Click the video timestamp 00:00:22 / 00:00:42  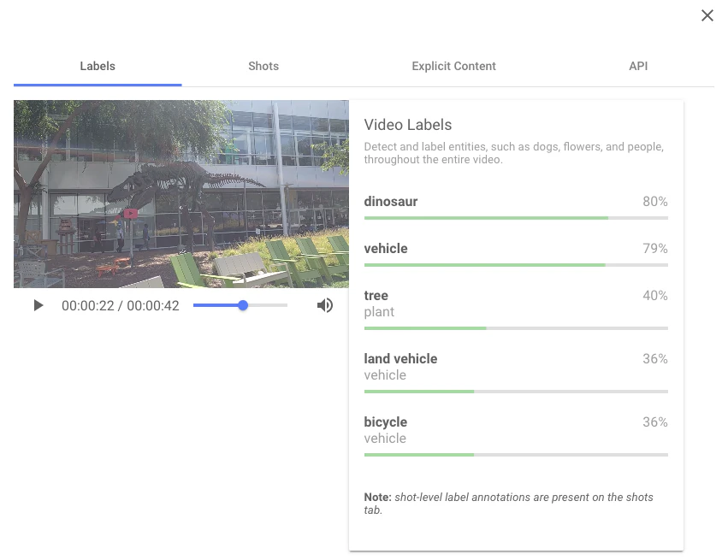(121, 306)
